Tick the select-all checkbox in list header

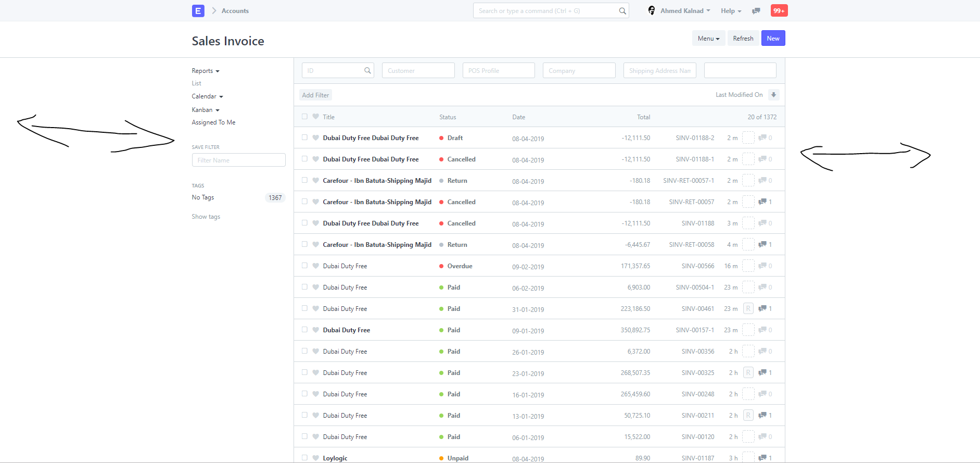click(304, 117)
